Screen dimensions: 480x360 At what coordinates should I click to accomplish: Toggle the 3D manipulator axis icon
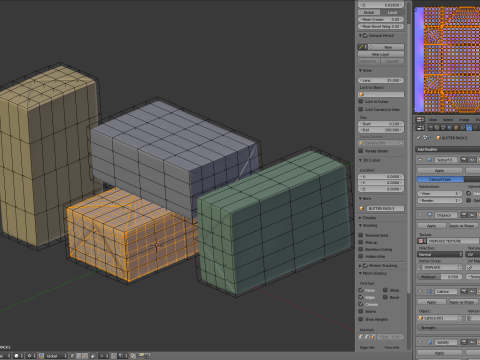click(x=41, y=356)
